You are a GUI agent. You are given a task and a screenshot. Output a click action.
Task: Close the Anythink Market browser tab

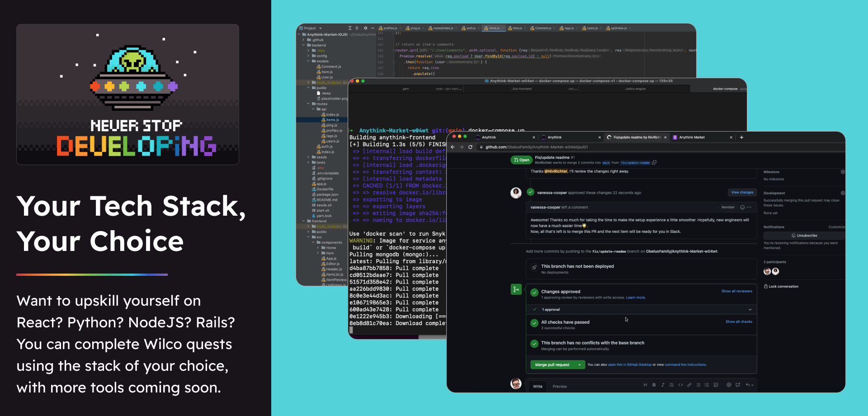731,137
